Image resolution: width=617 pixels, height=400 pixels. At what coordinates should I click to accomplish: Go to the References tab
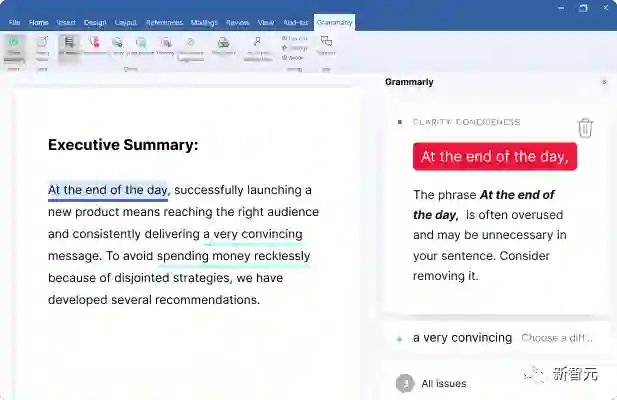pos(164,23)
